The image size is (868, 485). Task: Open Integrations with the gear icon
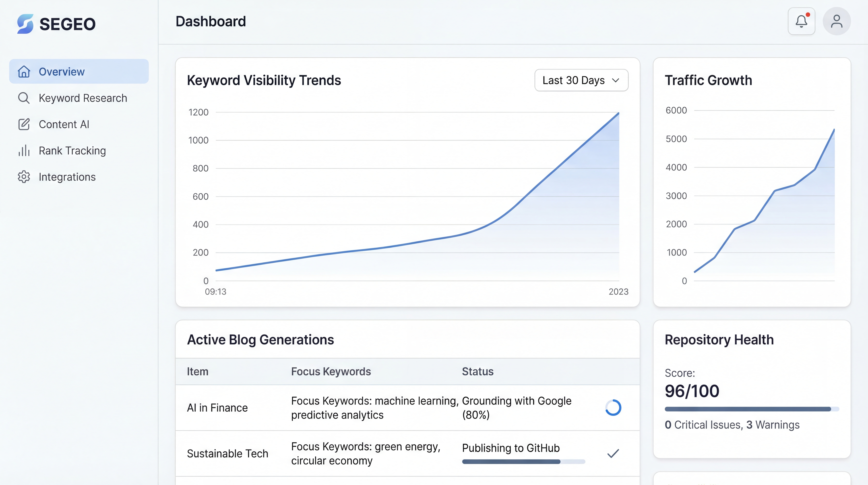24,177
